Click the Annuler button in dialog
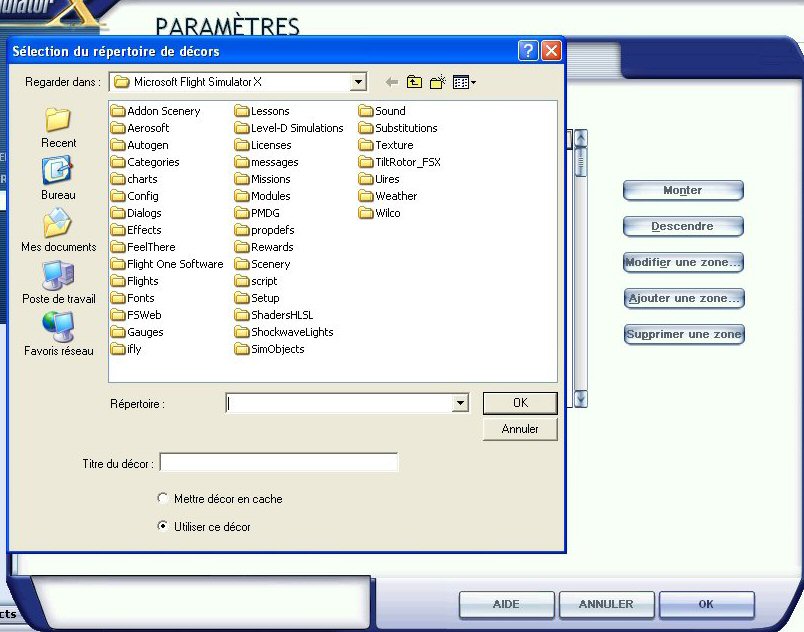The width and height of the screenshot is (804, 632). 520,429
